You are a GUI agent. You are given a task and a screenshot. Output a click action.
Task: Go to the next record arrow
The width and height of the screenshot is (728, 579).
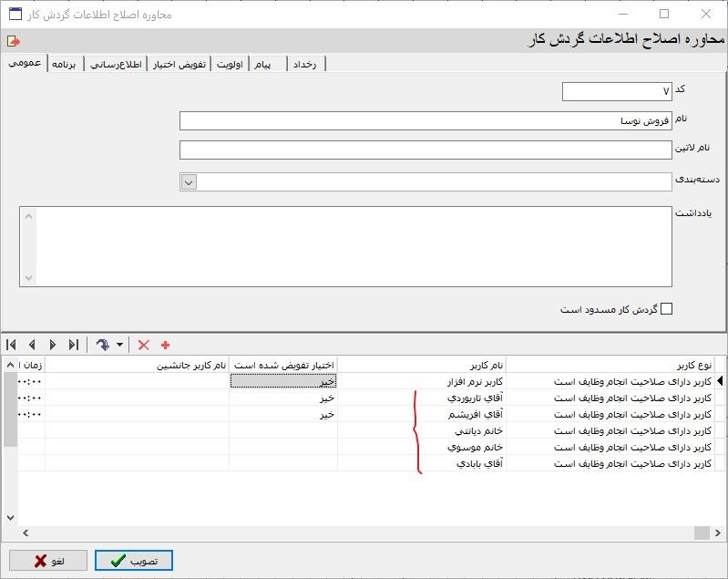tap(53, 345)
